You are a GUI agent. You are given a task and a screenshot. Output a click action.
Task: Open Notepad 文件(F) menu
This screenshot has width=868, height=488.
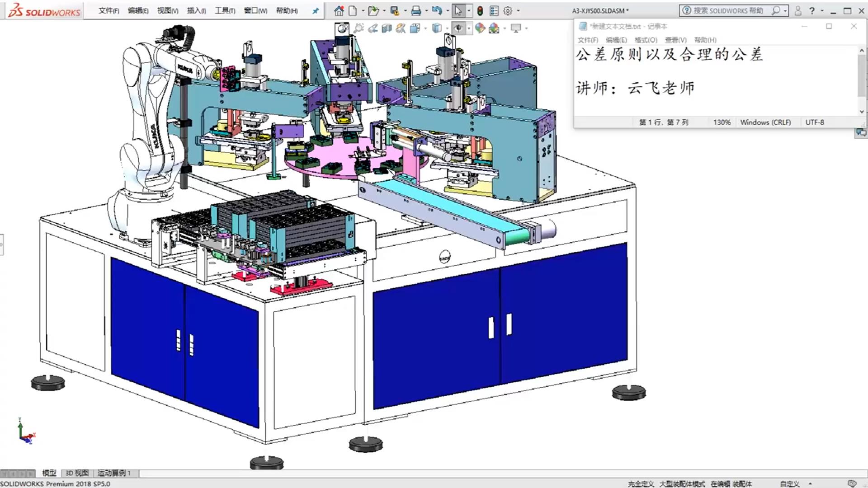[x=588, y=40]
